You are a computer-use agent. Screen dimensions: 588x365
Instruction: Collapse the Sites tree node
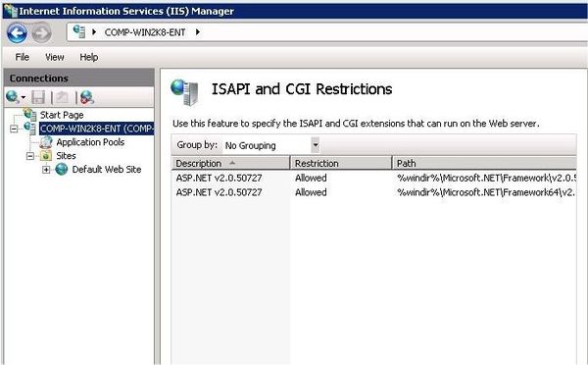(x=30, y=156)
